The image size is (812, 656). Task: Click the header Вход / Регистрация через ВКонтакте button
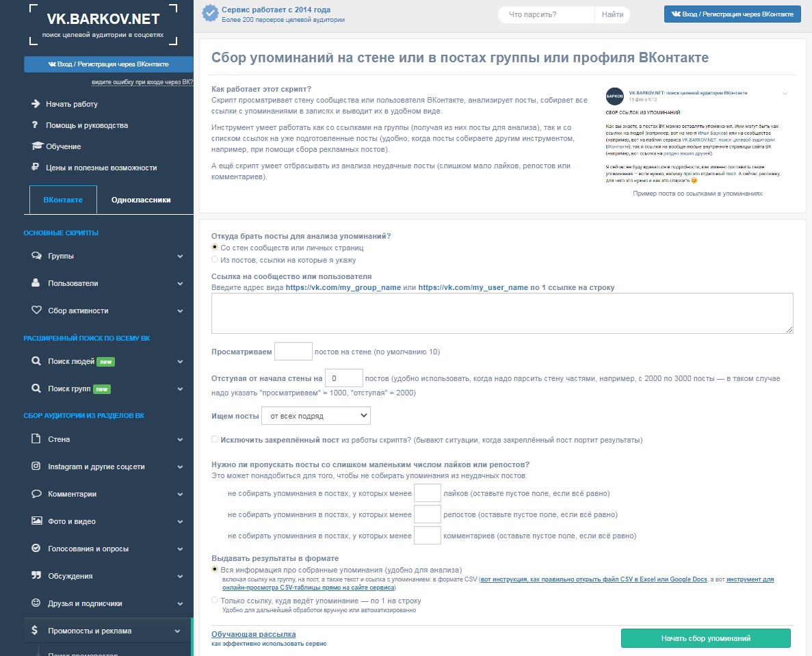[732, 14]
